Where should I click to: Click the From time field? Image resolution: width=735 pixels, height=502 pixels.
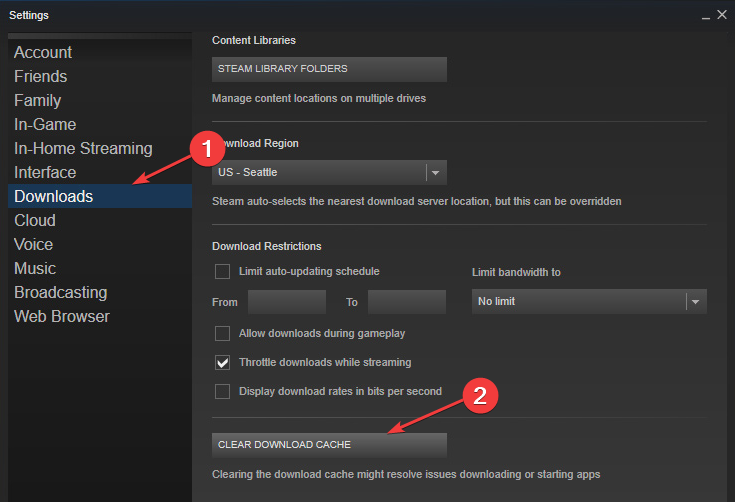[x=287, y=302]
